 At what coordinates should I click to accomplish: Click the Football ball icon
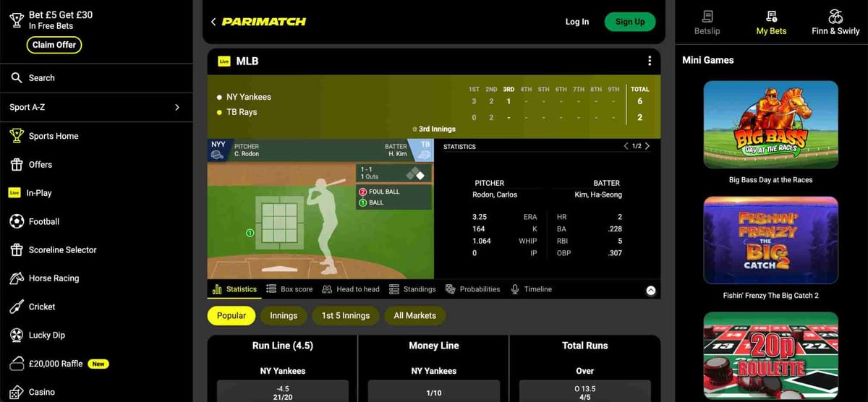(x=17, y=221)
